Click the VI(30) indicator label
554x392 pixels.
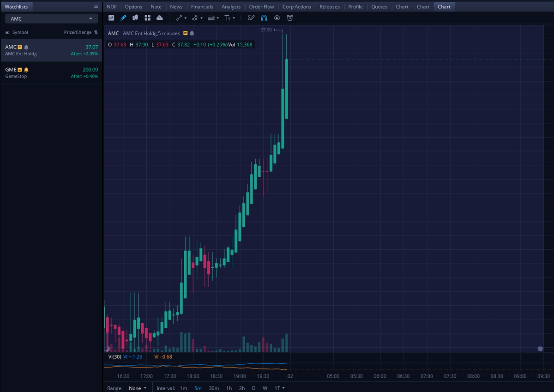114,356
